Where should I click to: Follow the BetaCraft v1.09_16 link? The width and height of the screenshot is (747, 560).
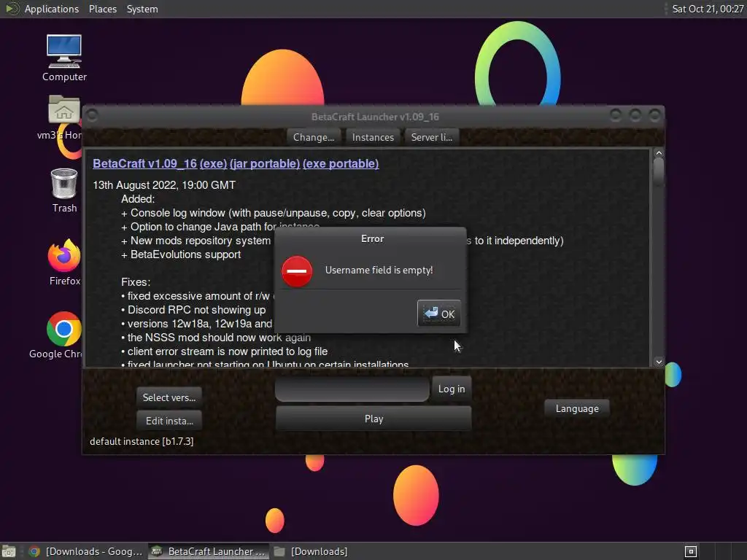click(x=145, y=163)
